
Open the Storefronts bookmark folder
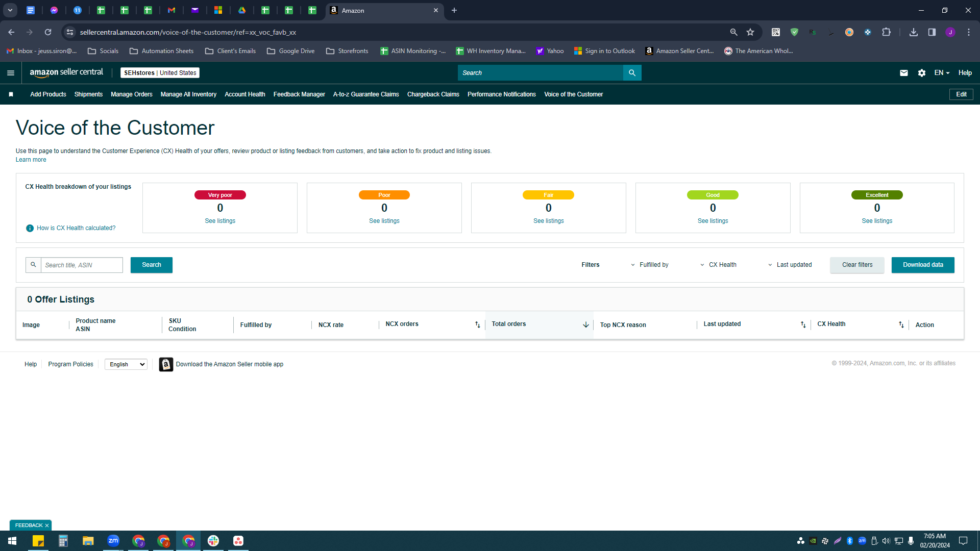[347, 51]
